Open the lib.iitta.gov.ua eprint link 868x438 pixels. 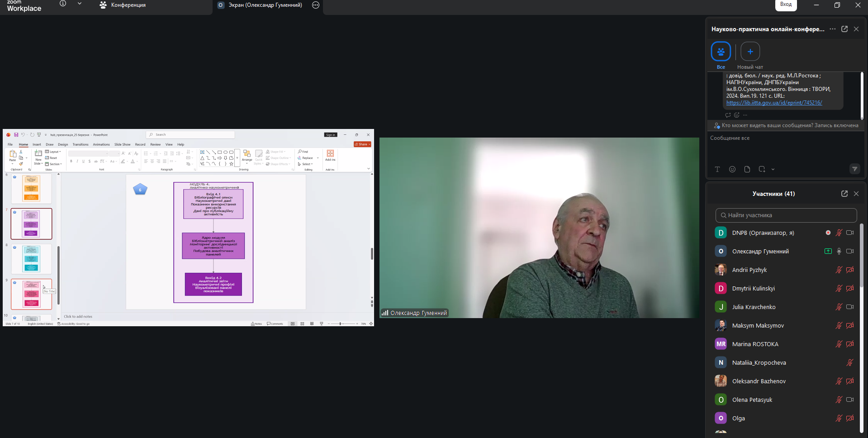coord(774,103)
